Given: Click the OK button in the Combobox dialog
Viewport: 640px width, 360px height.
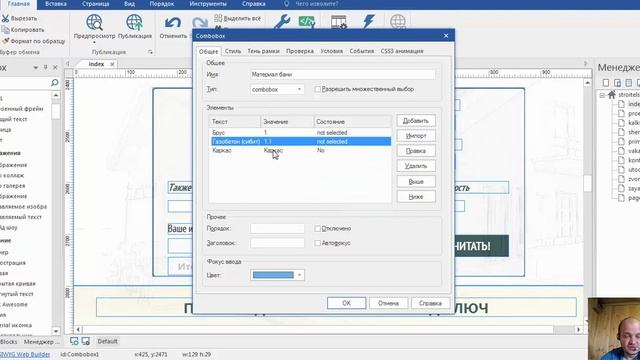Looking at the screenshot, I should [x=347, y=303].
